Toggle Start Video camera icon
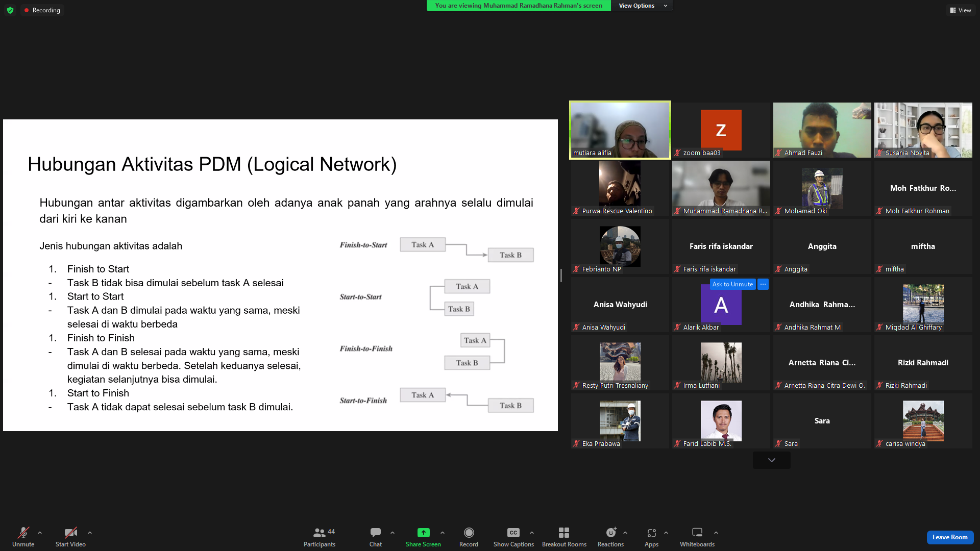The width and height of the screenshot is (980, 551). point(70,533)
